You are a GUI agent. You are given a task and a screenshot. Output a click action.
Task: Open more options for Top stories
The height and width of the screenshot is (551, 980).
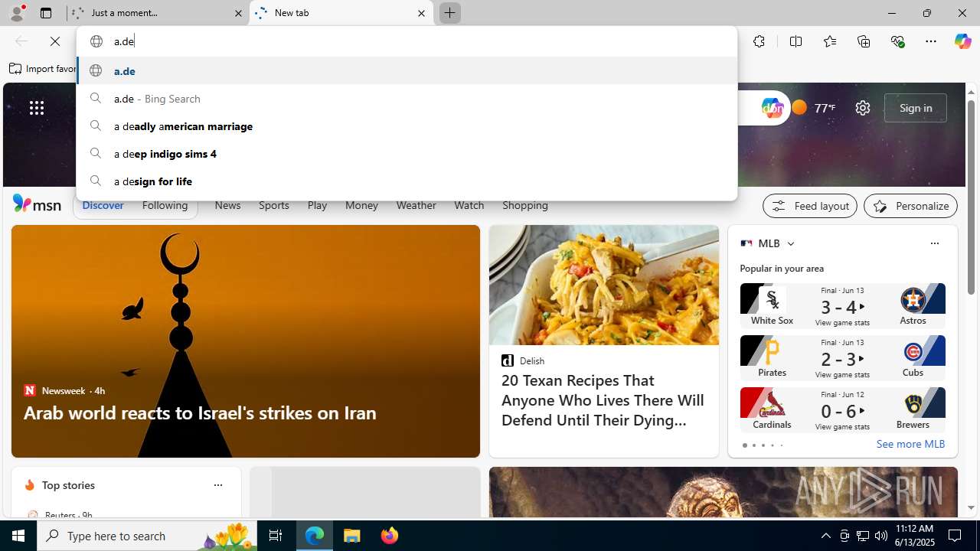(217, 485)
